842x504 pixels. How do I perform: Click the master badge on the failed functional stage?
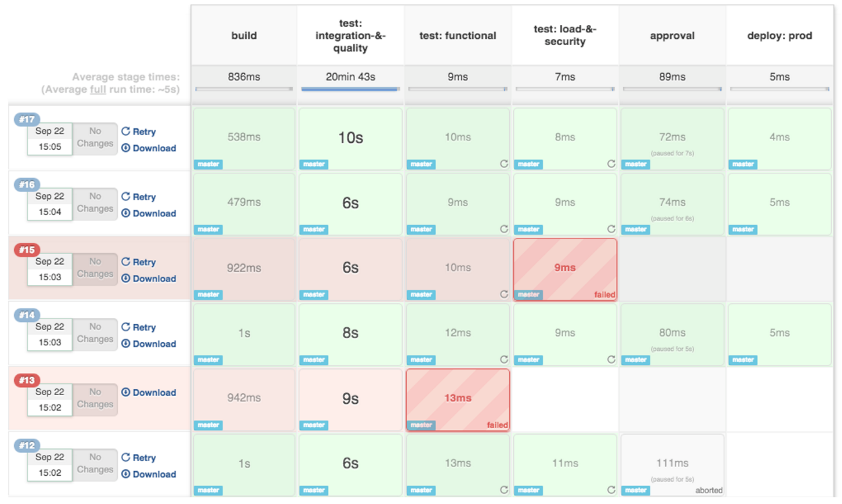tap(420, 425)
